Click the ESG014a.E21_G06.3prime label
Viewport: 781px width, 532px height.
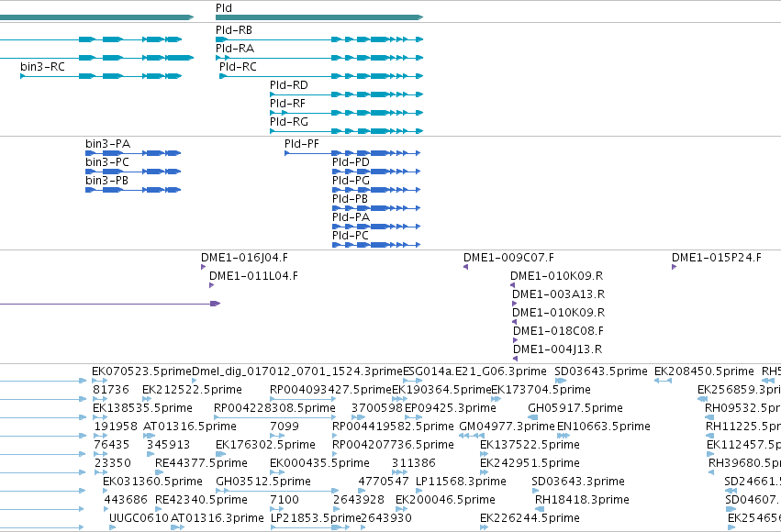(x=474, y=371)
